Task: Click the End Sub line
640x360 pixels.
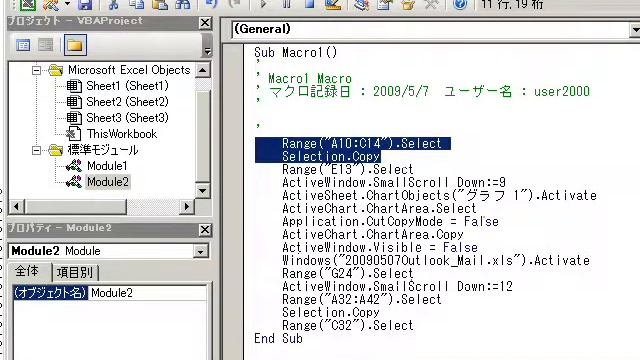Action: tap(278, 339)
